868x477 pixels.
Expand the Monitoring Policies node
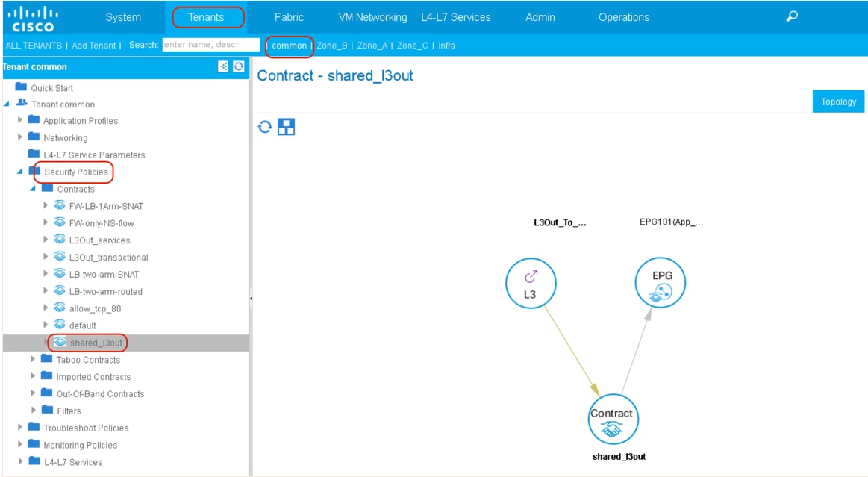pos(20,444)
